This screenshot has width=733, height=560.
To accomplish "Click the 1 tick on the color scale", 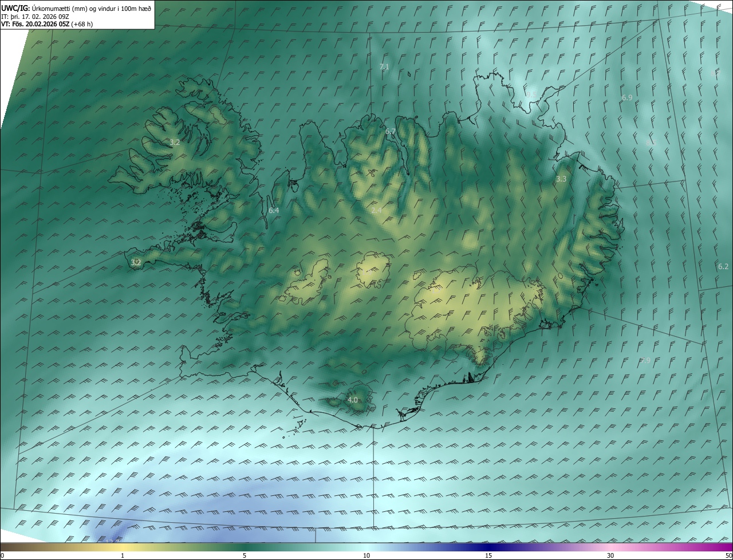I will pyautogui.click(x=123, y=555).
